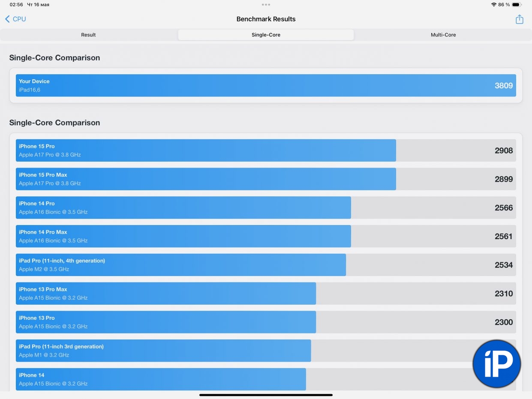Tap the battery indicator icon
532x399 pixels.
coord(517,5)
